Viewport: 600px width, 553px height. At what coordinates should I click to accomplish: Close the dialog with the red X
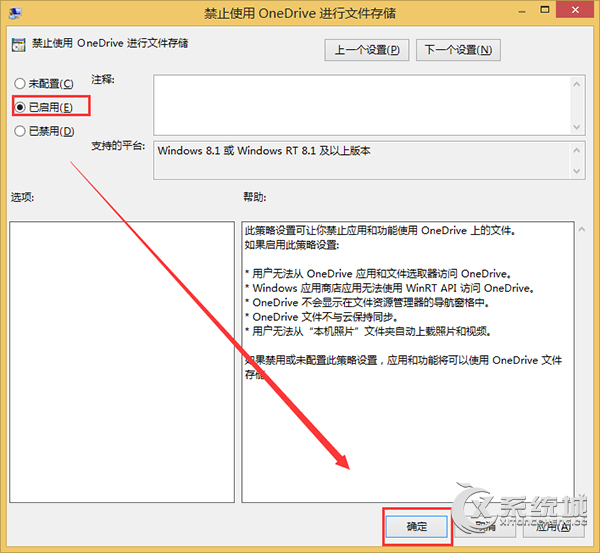coord(575,10)
